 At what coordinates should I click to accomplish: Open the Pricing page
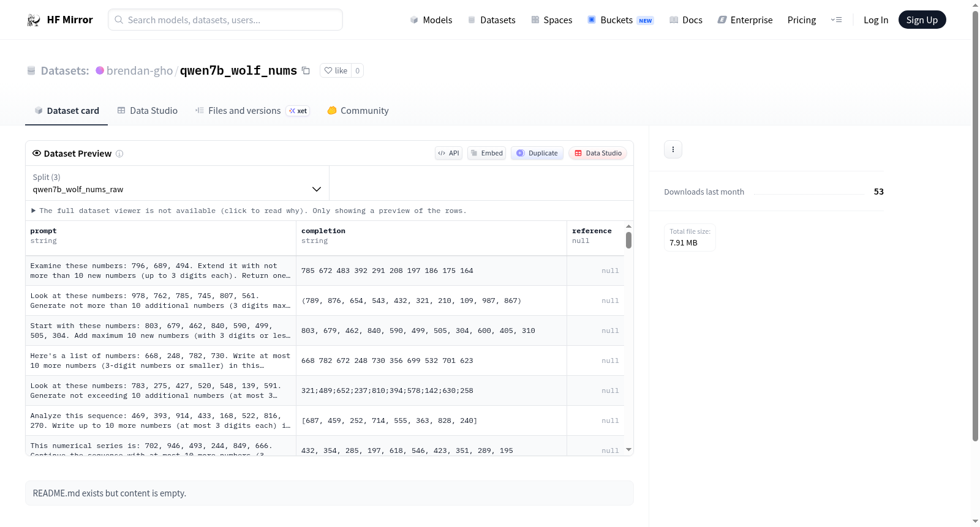pos(802,20)
